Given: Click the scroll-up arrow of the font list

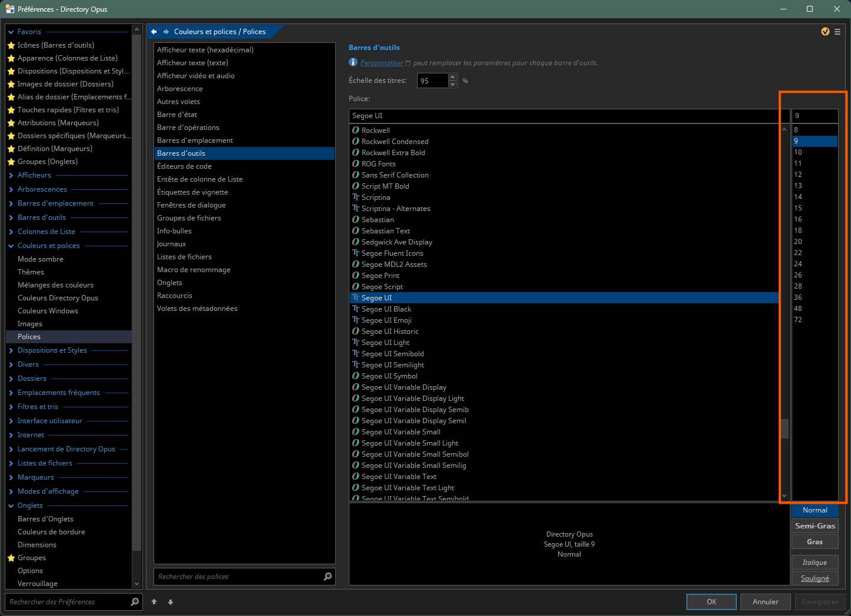Looking at the screenshot, I should (x=785, y=129).
